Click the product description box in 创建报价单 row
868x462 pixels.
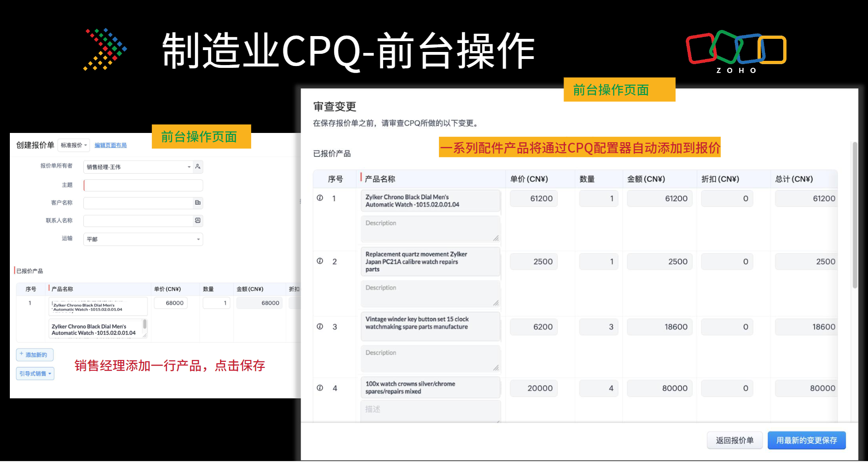click(98, 329)
